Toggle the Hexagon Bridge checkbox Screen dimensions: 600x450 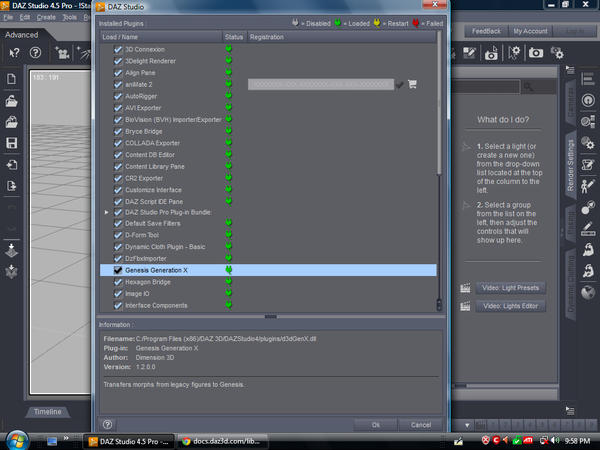(x=118, y=282)
